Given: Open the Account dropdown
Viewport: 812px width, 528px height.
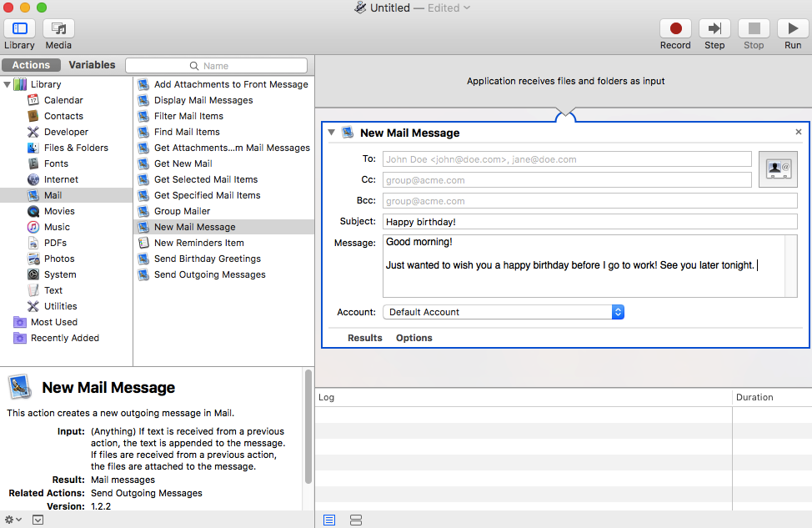Looking at the screenshot, I should tap(504, 312).
